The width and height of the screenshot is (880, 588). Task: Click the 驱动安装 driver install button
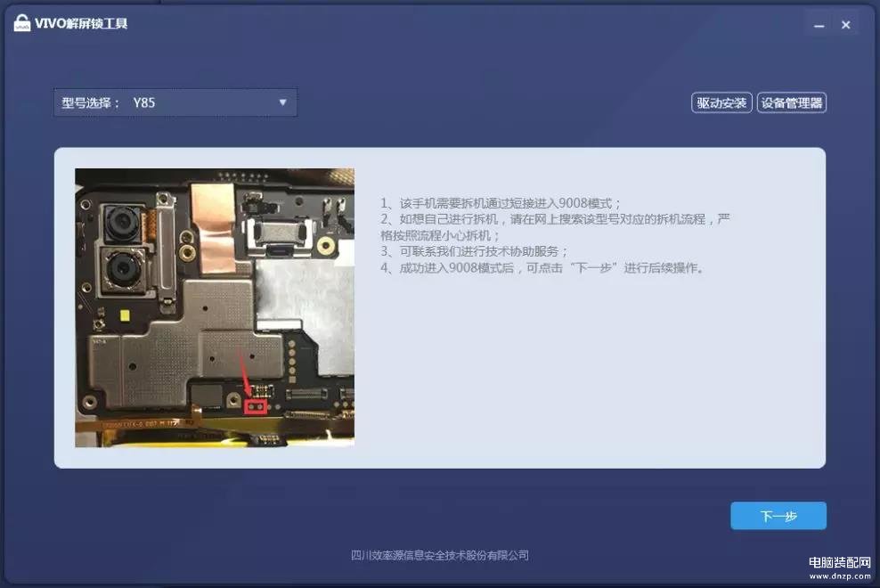[x=721, y=102]
